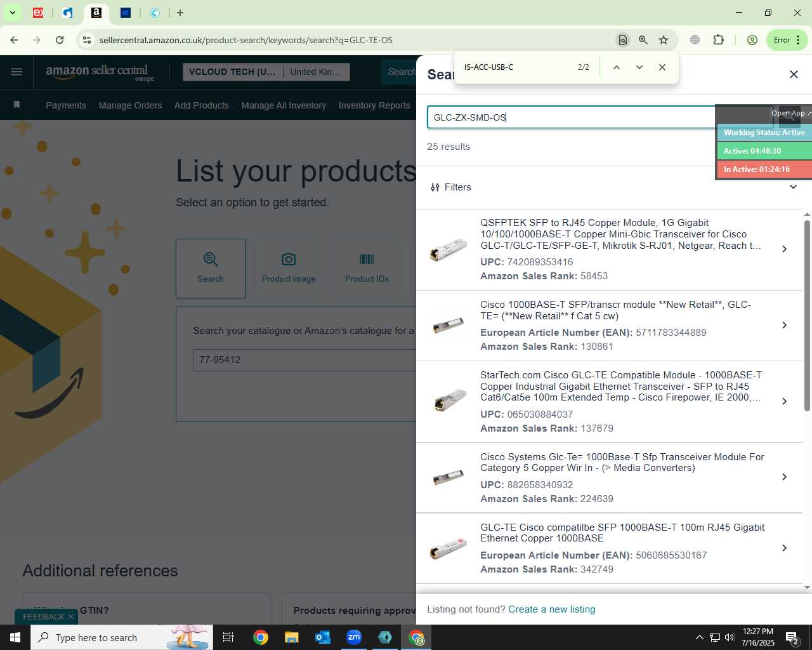The height and width of the screenshot is (650, 812).
Task: Click the '25 results' count text
Action: tap(449, 147)
